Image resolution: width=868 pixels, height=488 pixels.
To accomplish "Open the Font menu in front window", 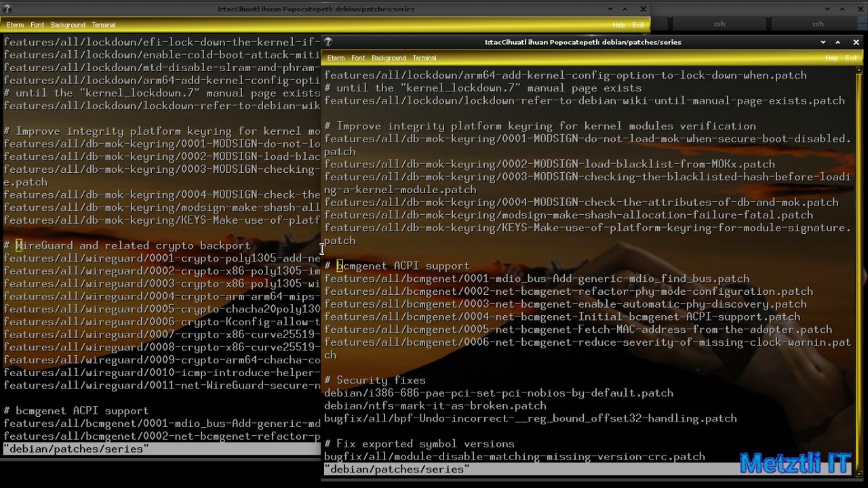I will [358, 58].
